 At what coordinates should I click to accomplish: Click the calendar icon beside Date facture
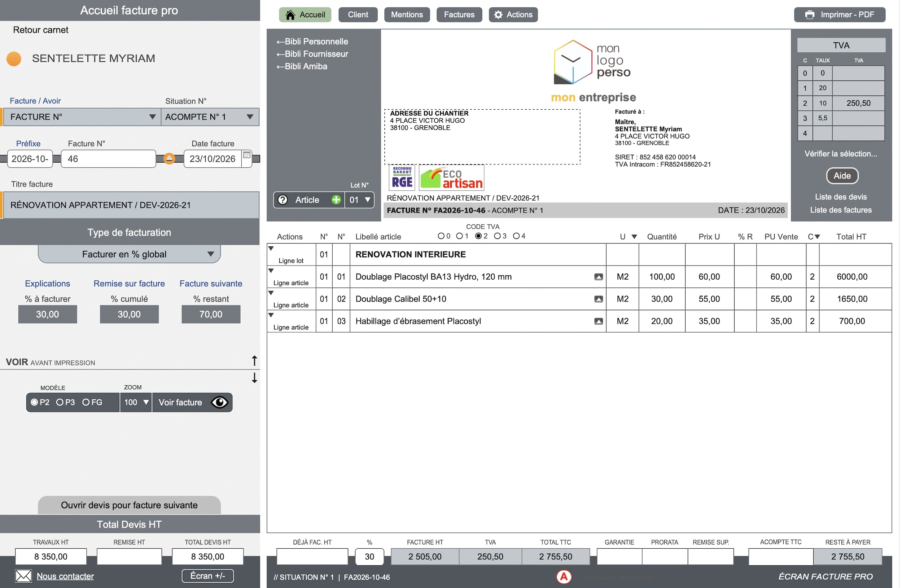pyautogui.click(x=247, y=155)
